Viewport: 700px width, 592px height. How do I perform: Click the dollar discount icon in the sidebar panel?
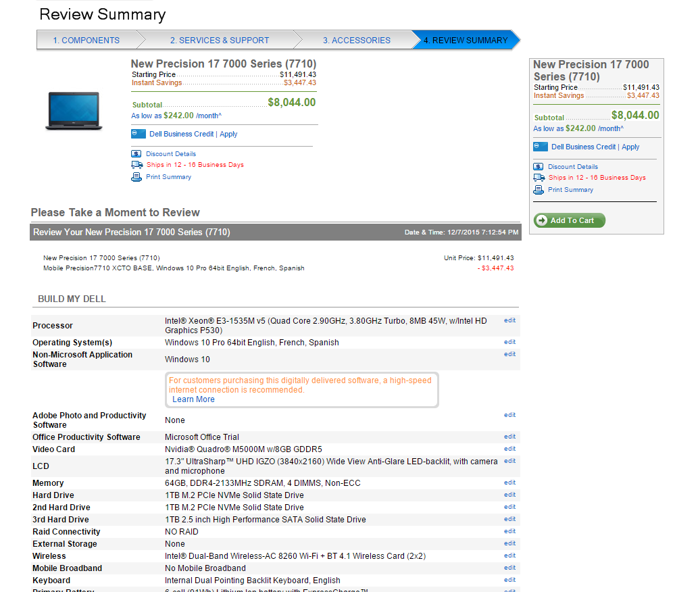539,166
